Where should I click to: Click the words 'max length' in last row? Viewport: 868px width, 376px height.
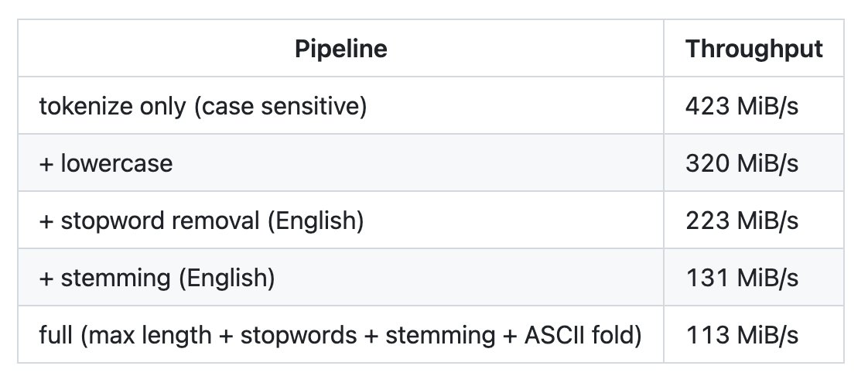(x=146, y=335)
